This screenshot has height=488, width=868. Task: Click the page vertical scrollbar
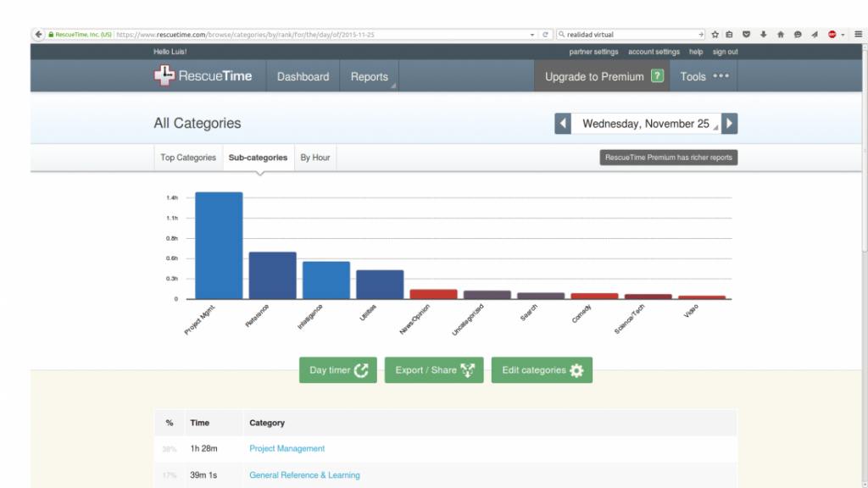865,149
